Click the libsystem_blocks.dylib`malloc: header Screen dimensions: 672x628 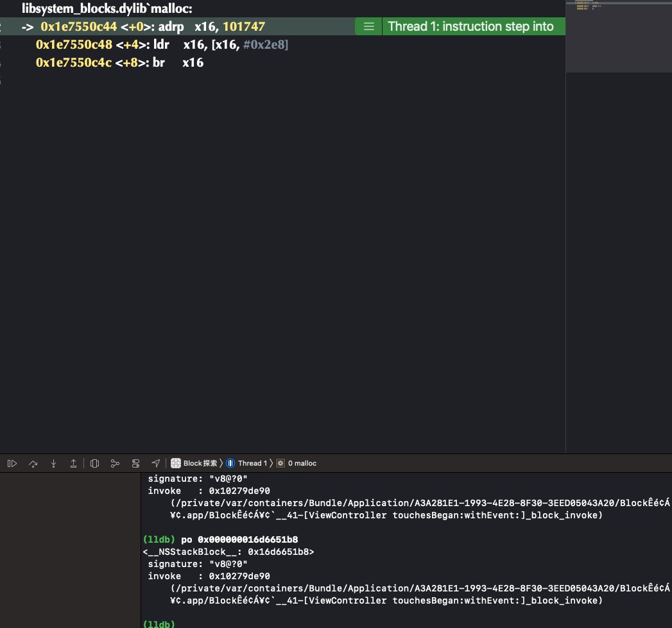pyautogui.click(x=107, y=8)
